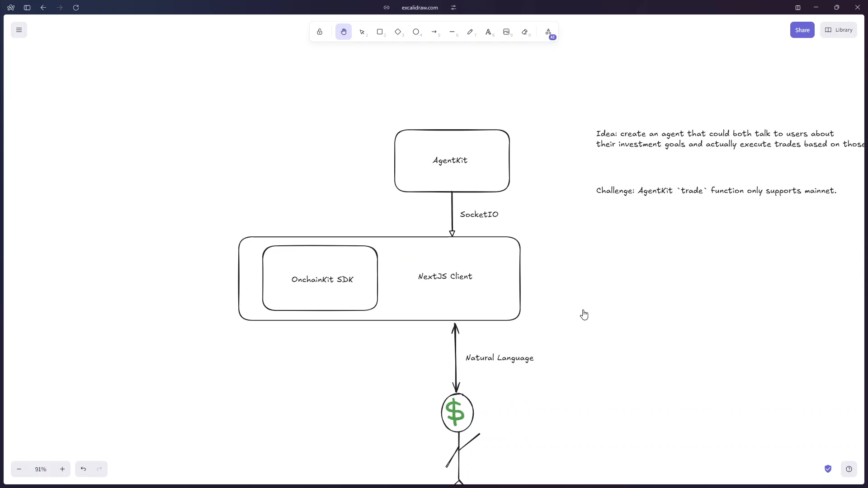The height and width of the screenshot is (488, 868).
Task: Click the Share button
Action: [x=802, y=30]
